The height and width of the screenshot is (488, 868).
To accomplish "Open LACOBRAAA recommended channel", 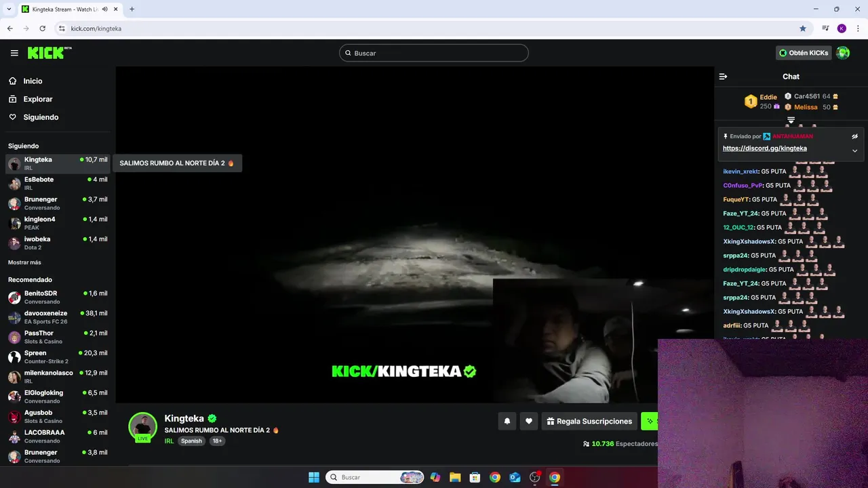I will click(x=58, y=436).
